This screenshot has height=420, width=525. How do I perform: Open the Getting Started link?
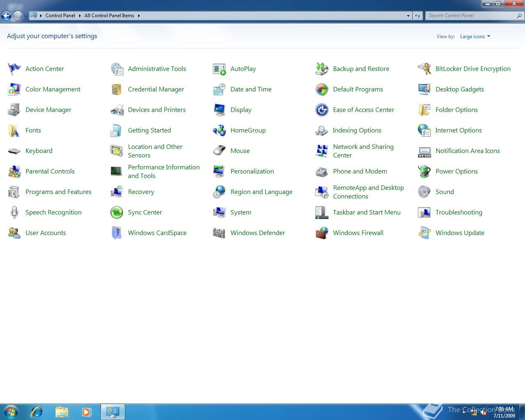[149, 130]
